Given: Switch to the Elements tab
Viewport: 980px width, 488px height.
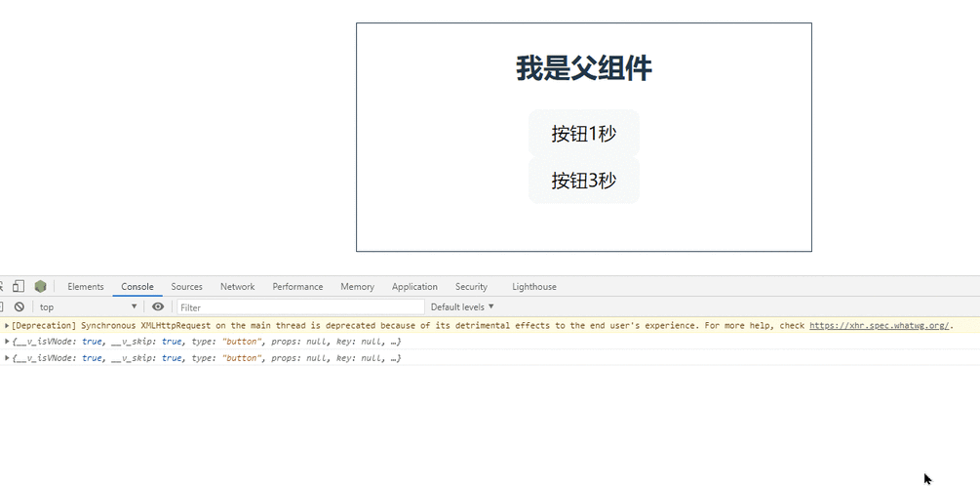Looking at the screenshot, I should 86,287.
